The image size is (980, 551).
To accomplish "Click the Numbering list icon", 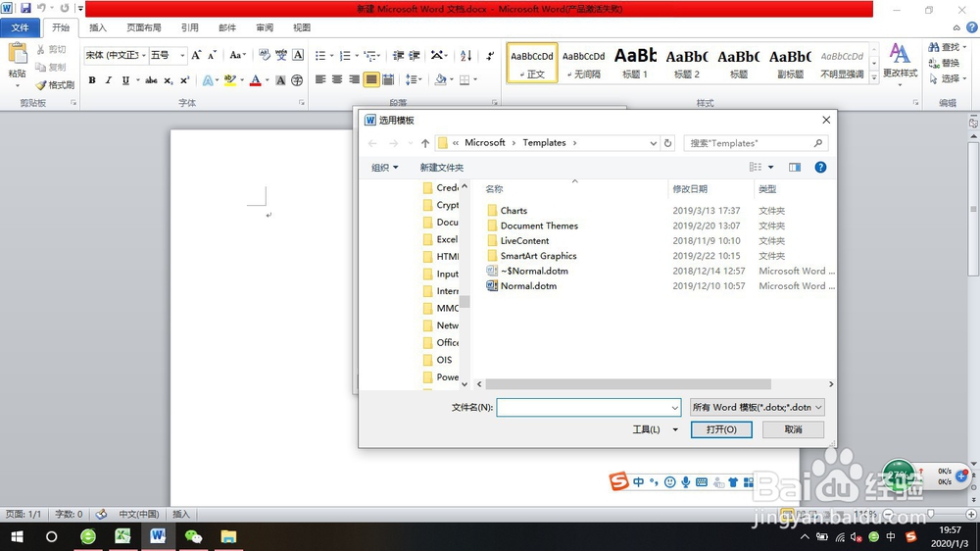I will coord(345,56).
